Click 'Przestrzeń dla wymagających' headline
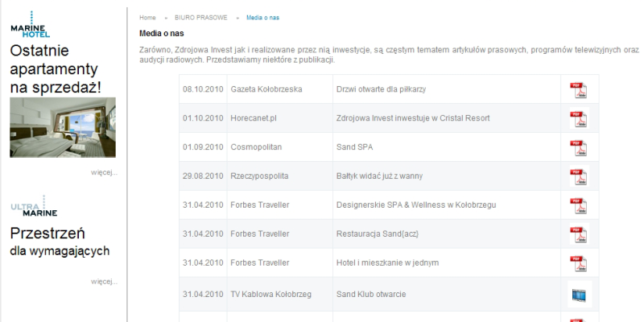This screenshot has width=644, height=322. [x=60, y=242]
